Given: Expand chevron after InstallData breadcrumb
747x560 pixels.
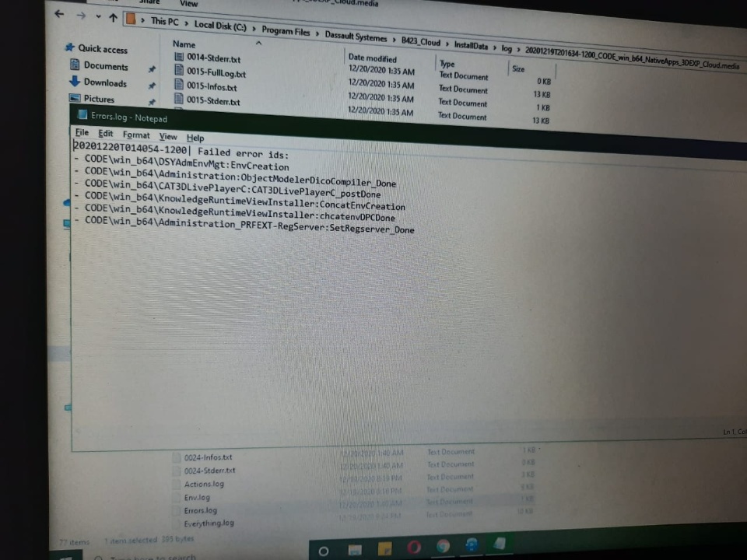Looking at the screenshot, I should pos(495,47).
